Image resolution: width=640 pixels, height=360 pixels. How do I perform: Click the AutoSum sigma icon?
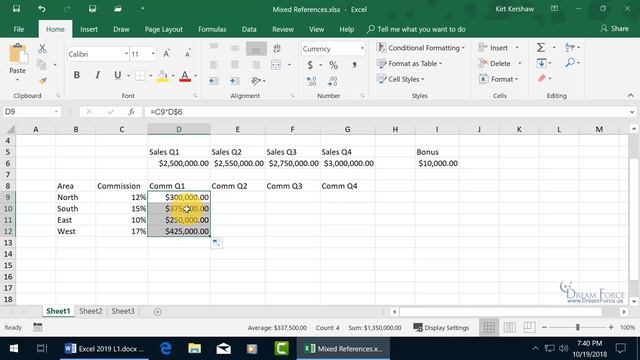point(541,48)
